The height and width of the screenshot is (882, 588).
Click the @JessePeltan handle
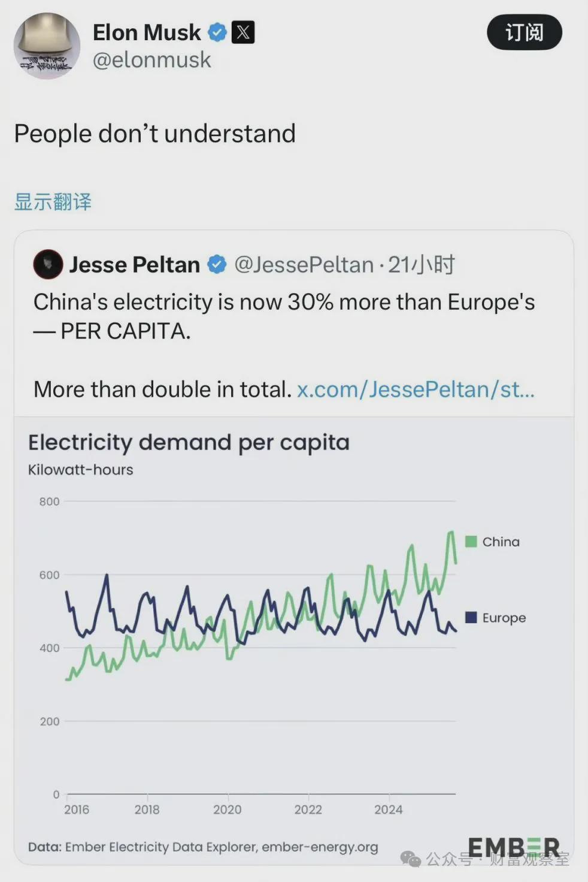click(x=304, y=264)
